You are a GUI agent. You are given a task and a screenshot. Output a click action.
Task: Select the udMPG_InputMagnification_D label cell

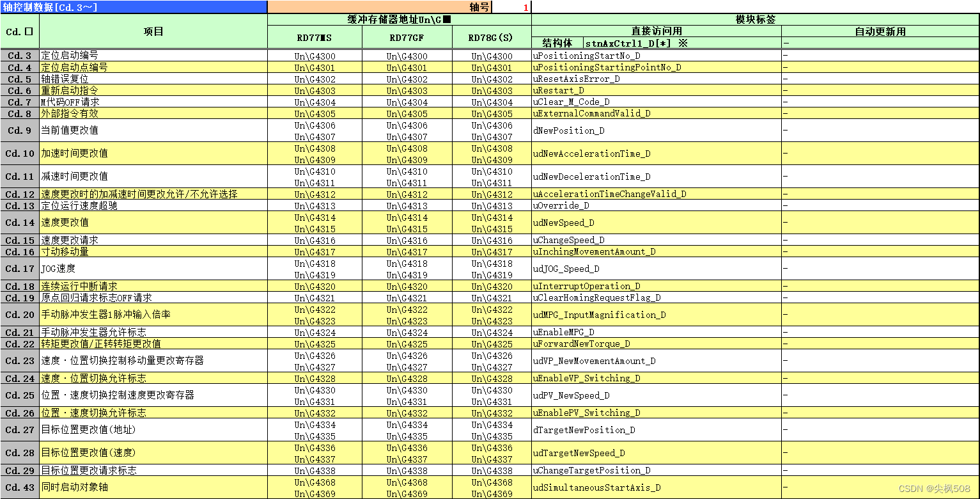coord(657,315)
